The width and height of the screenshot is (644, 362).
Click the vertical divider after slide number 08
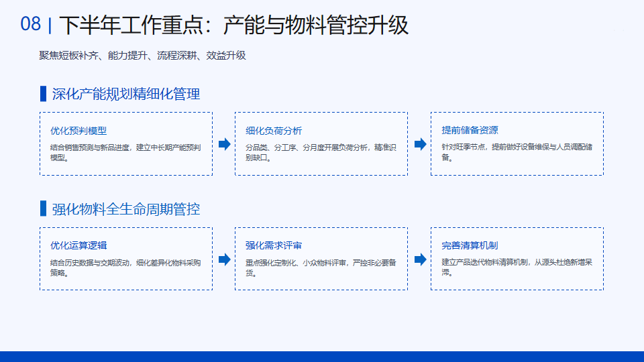(x=50, y=25)
